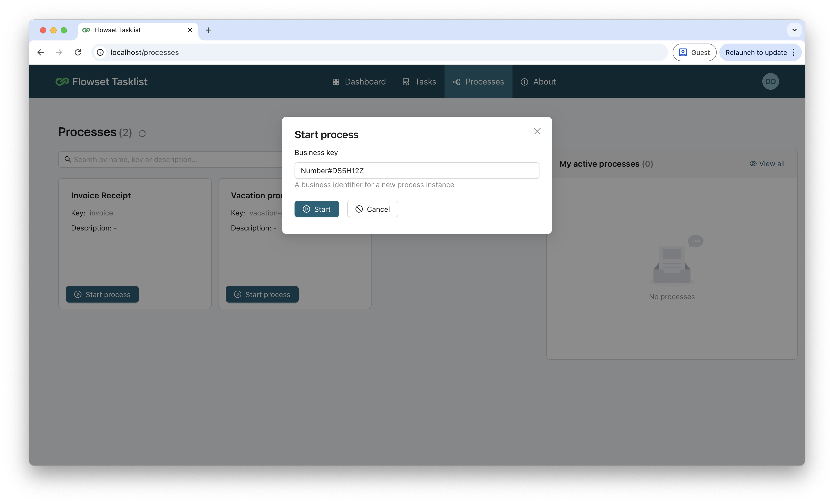
Task: Expand the tab search dropdown chevron
Action: tap(794, 30)
